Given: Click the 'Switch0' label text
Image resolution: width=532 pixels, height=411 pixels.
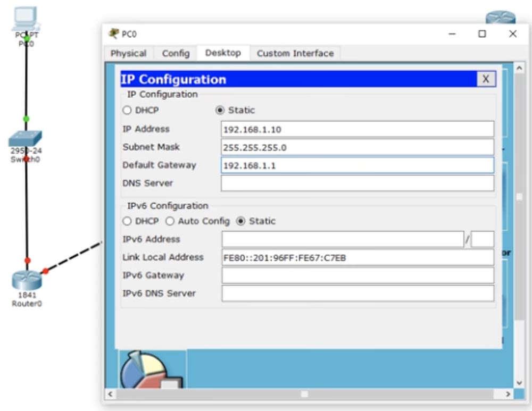Looking at the screenshot, I should (x=25, y=160).
